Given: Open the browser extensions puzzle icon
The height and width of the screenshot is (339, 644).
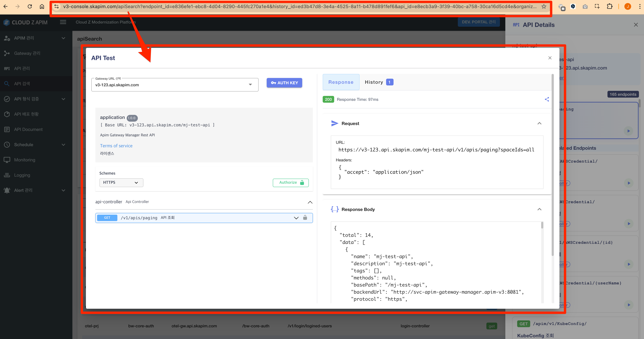Looking at the screenshot, I should (609, 6).
